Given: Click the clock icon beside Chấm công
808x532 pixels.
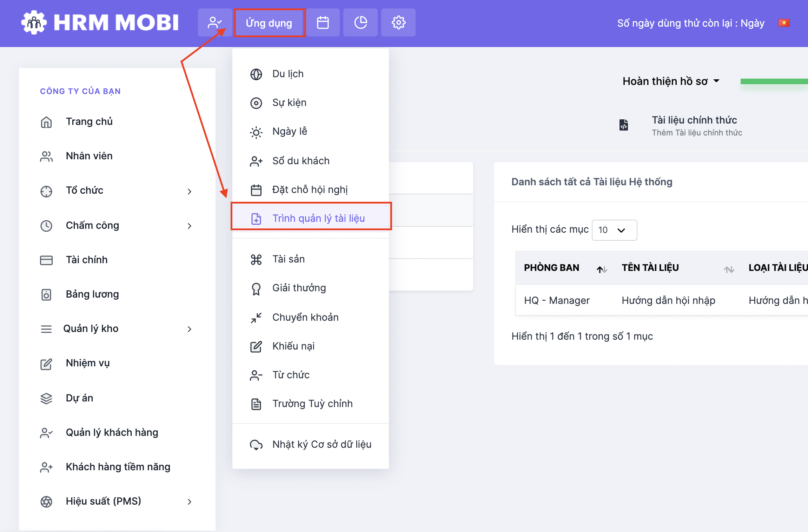Looking at the screenshot, I should point(46,226).
